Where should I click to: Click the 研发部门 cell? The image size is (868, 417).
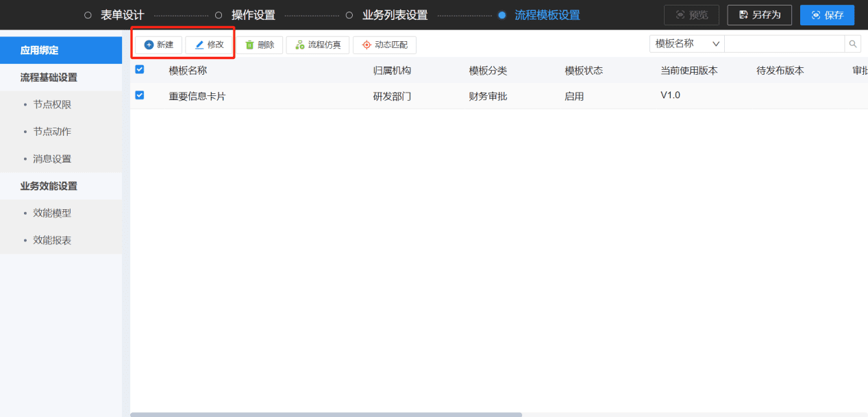click(x=393, y=96)
